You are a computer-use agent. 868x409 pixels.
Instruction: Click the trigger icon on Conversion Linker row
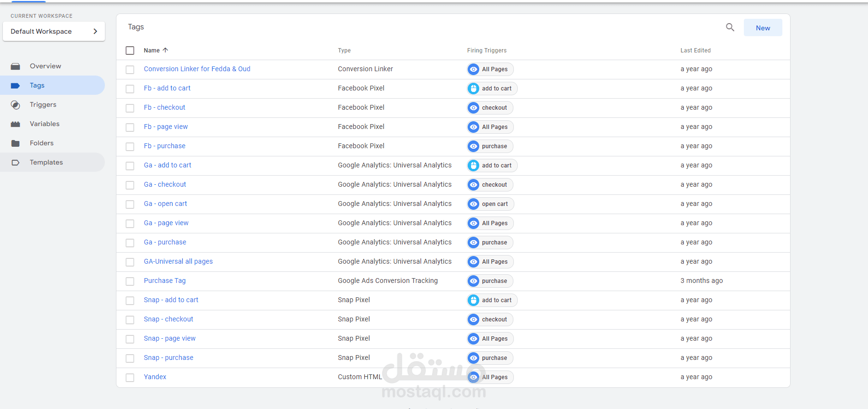coord(473,69)
